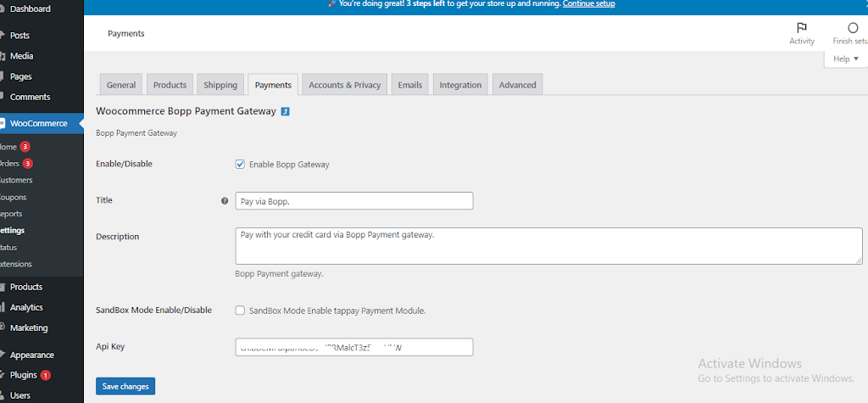Click the Orders count badge
Image resolution: width=868 pixels, height=403 pixels.
(28, 164)
